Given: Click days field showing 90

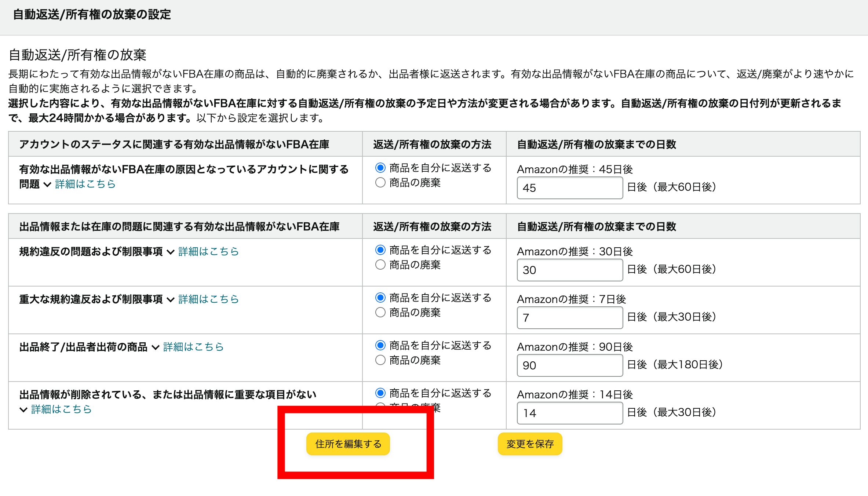Looking at the screenshot, I should (569, 365).
